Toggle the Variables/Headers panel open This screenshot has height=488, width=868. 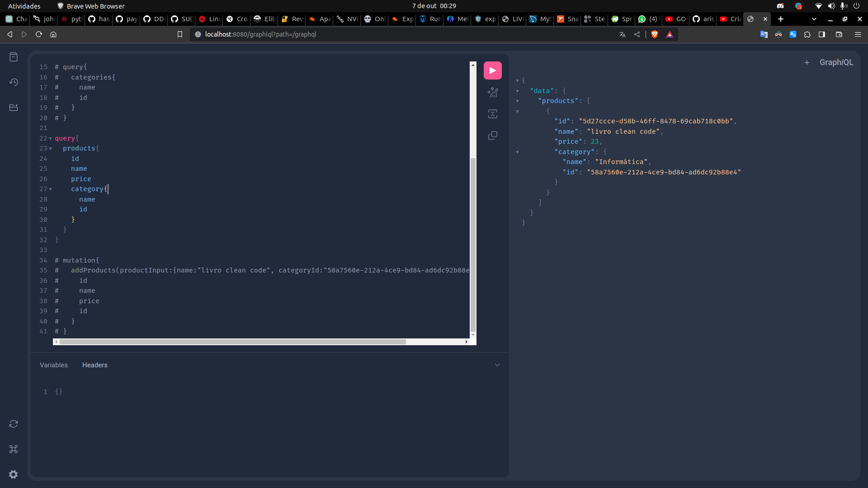(497, 365)
